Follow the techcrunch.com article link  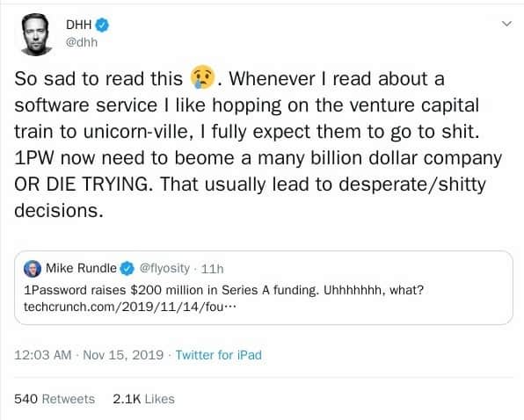click(130, 307)
